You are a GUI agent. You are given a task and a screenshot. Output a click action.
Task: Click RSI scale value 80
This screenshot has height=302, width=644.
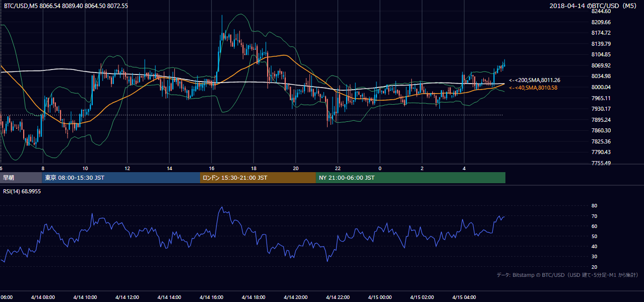(594, 206)
